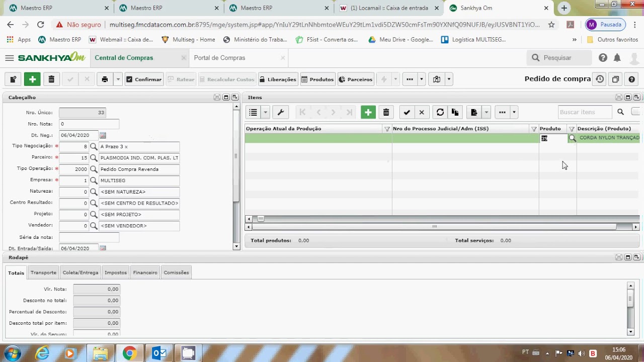Expand the items more-options dropdown arrow
Viewport: 644px width, 362px height.
[514, 112]
